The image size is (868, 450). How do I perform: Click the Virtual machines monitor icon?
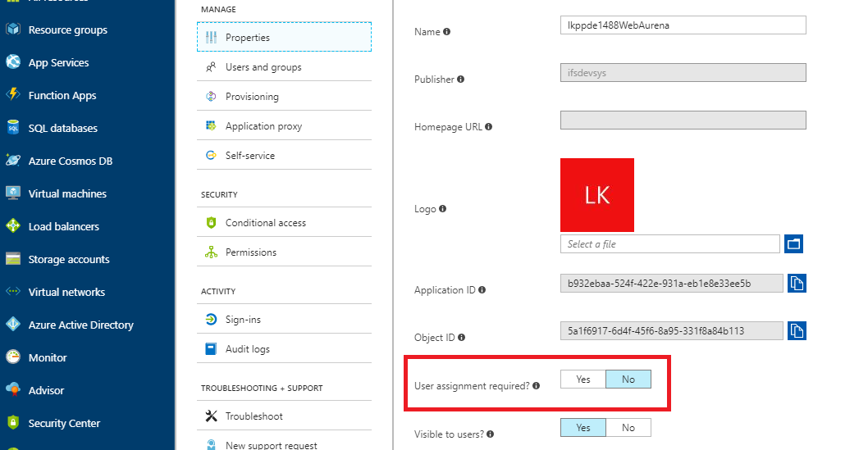pos(13,193)
